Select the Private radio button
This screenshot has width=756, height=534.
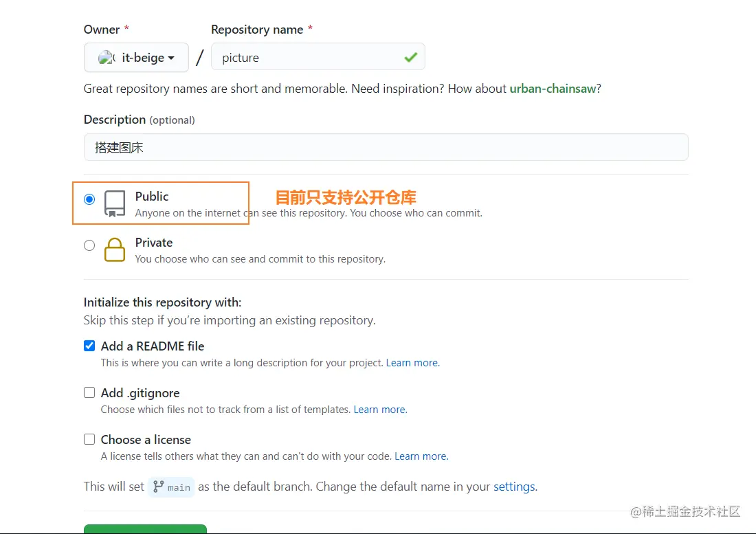click(89, 245)
